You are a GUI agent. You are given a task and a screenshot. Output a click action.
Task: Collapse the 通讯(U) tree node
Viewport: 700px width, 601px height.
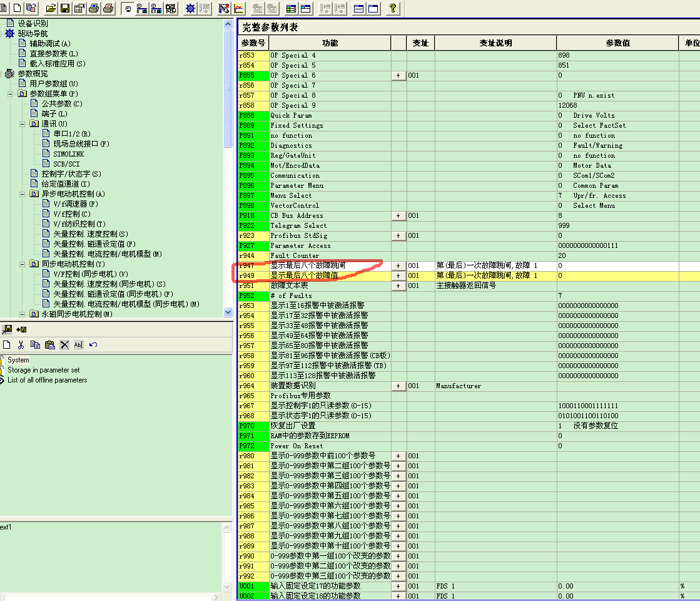click(23, 124)
